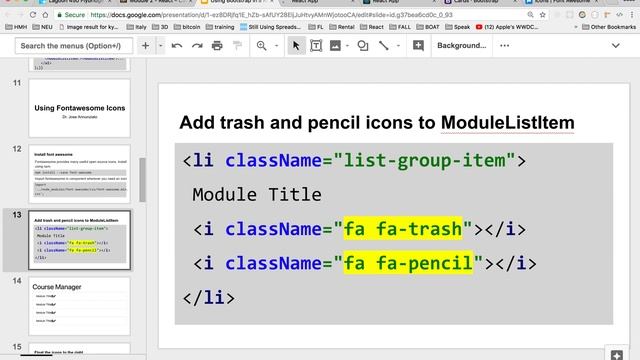
Task: Reload the current page
Action: pyautogui.click(x=33, y=15)
